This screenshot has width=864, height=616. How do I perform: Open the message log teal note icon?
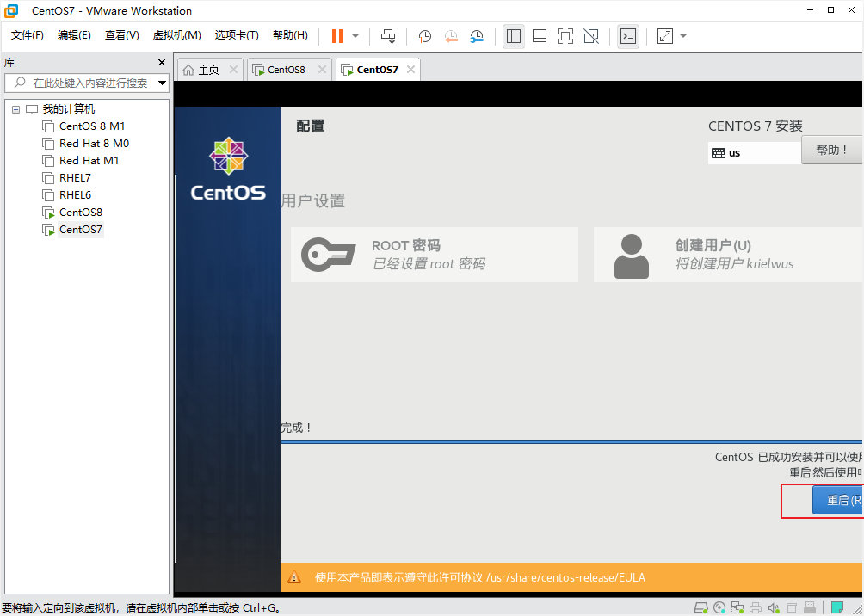click(x=837, y=608)
